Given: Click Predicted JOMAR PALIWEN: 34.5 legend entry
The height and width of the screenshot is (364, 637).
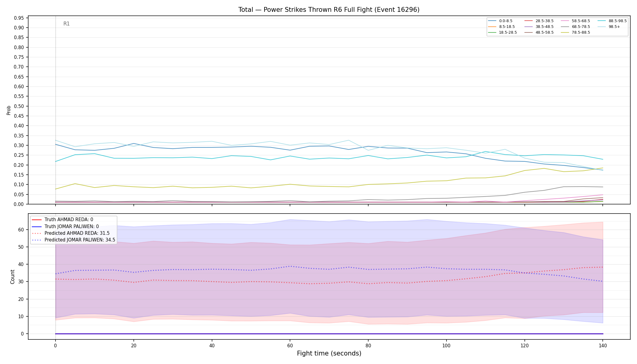Looking at the screenshot, I should click(x=73, y=240).
